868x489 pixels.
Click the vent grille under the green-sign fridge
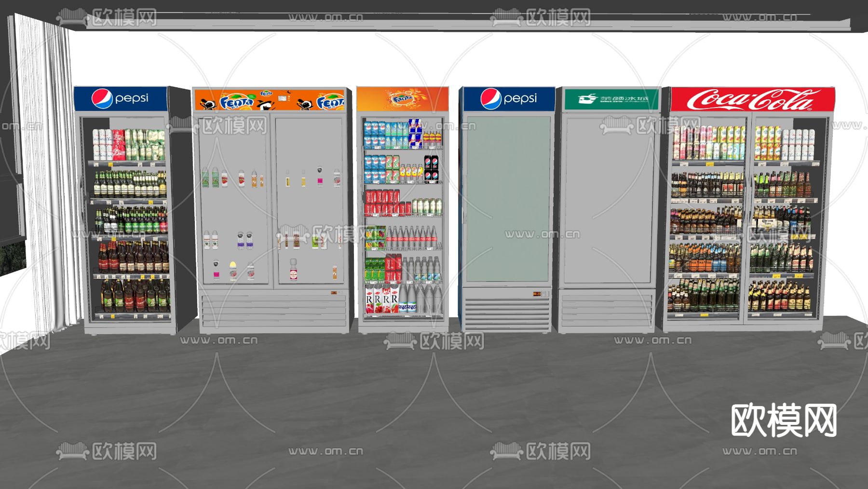click(607, 310)
